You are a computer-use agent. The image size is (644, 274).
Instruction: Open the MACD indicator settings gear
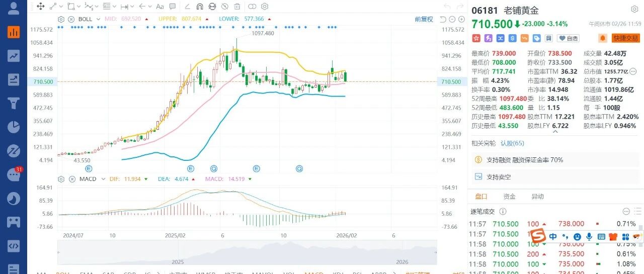coord(61,179)
